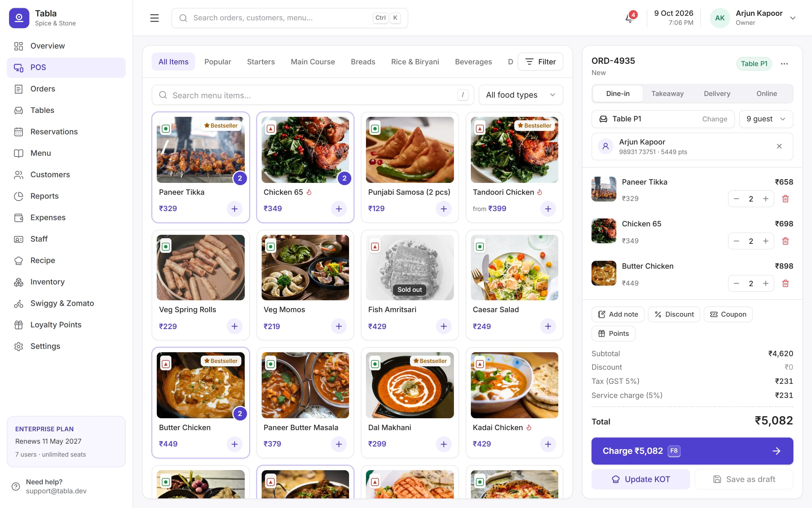Focus the global search orders field

pyautogui.click(x=290, y=18)
